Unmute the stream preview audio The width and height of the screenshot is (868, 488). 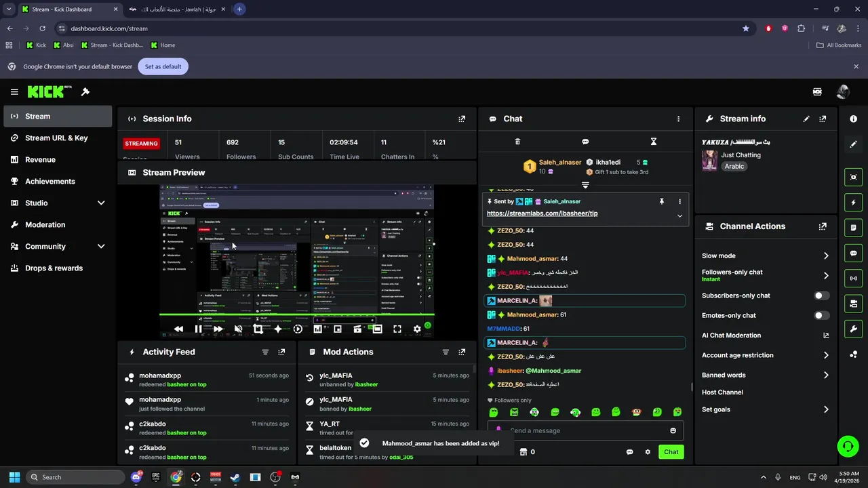(x=238, y=329)
